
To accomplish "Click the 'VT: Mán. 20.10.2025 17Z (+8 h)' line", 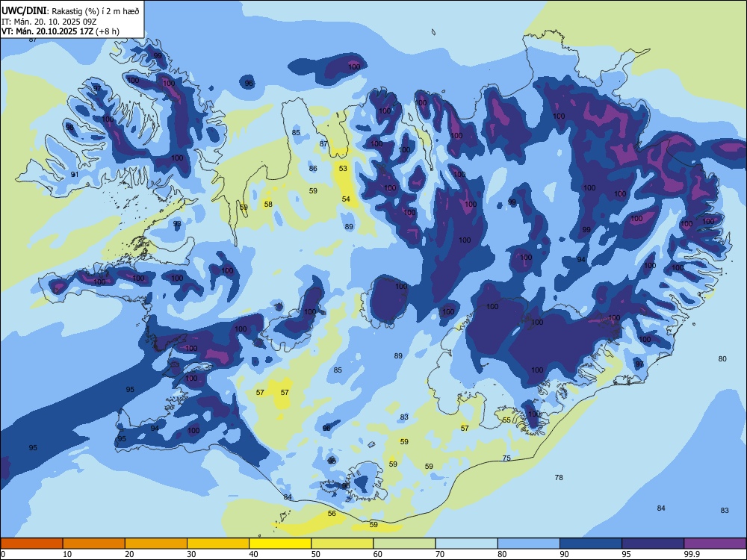I will (61, 31).
